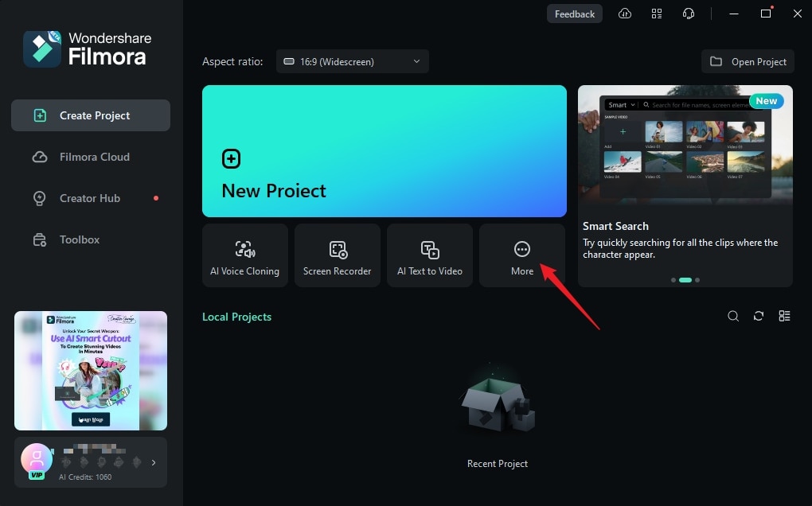Close the Filmora window
812x506 pixels.
coord(798,14)
